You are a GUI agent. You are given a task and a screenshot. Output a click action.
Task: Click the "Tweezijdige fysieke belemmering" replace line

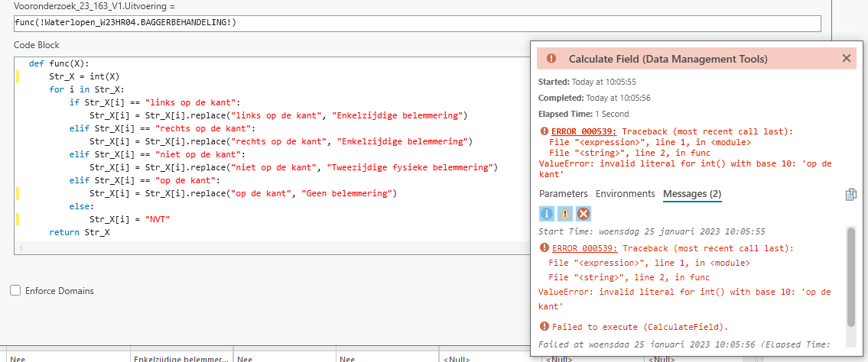[x=294, y=167]
